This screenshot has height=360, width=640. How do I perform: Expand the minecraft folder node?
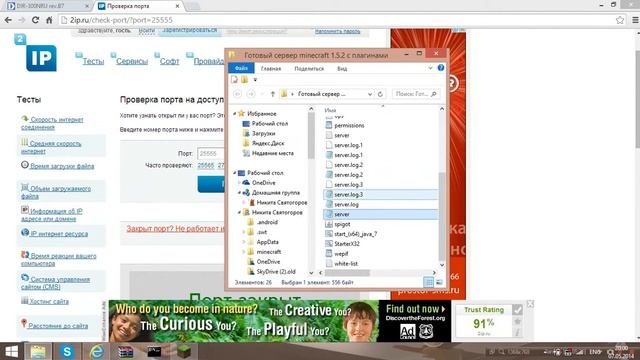tap(244, 251)
